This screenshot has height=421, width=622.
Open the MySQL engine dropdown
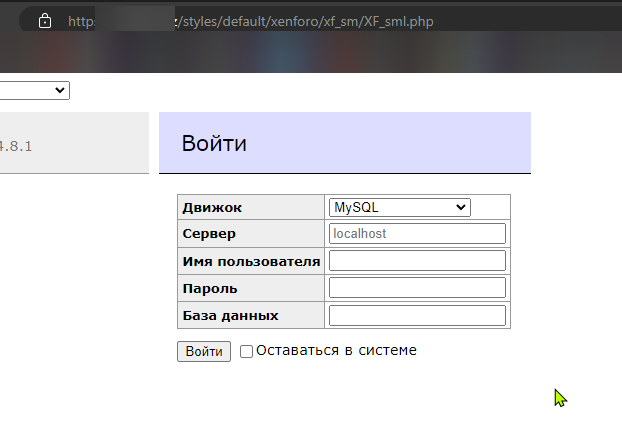[398, 207]
